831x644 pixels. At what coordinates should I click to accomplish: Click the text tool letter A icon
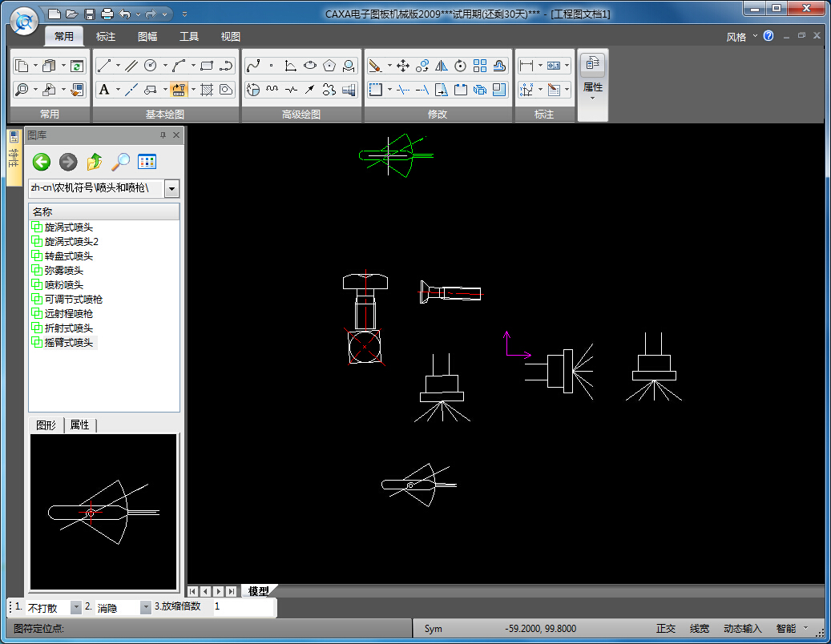pyautogui.click(x=103, y=90)
